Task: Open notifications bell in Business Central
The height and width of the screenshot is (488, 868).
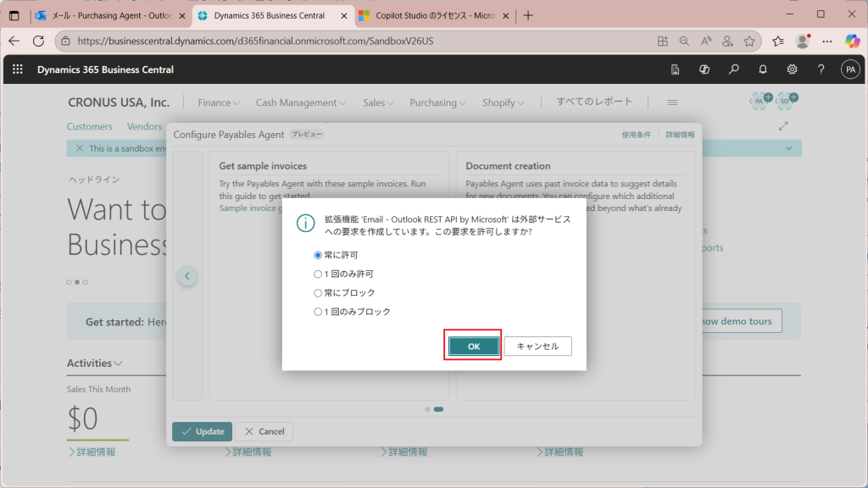Action: tap(763, 69)
